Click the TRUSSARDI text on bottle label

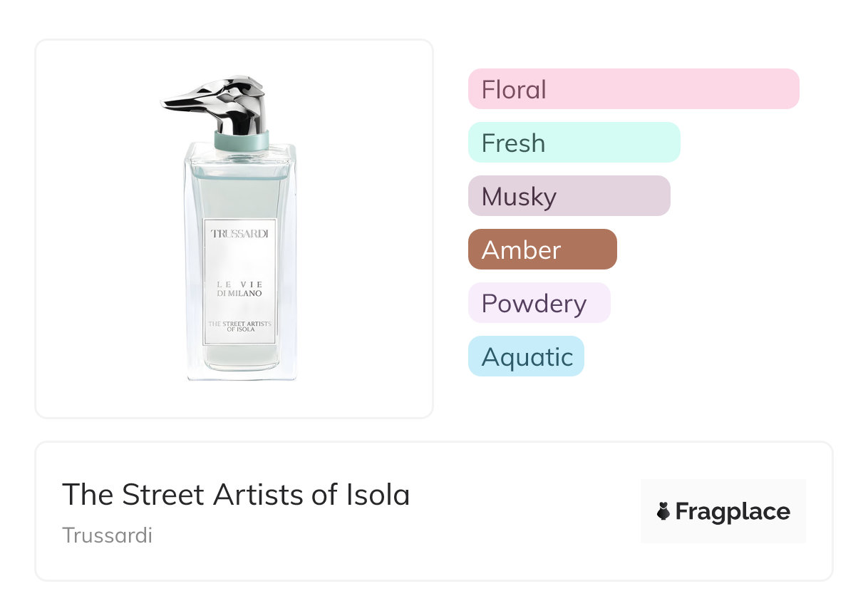[239, 233]
